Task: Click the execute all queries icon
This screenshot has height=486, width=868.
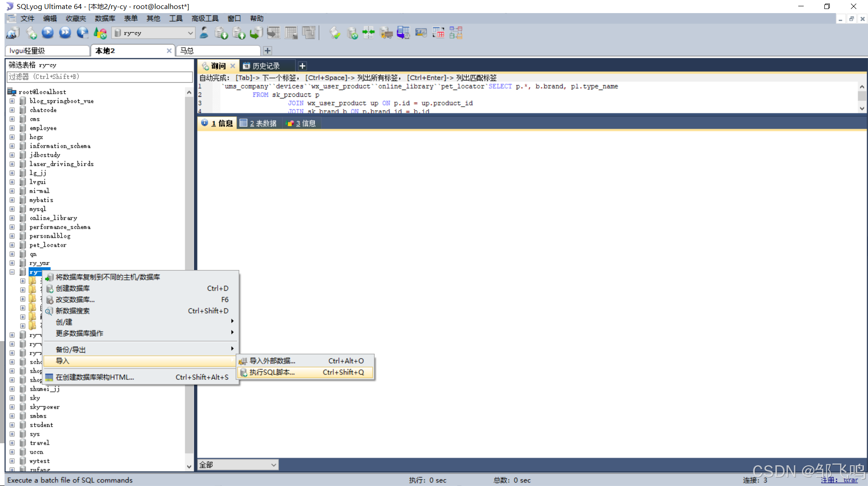Action: (x=65, y=33)
